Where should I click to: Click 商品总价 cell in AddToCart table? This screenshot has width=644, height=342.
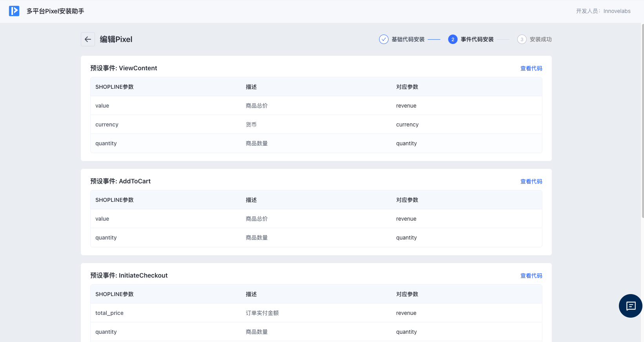tap(257, 219)
